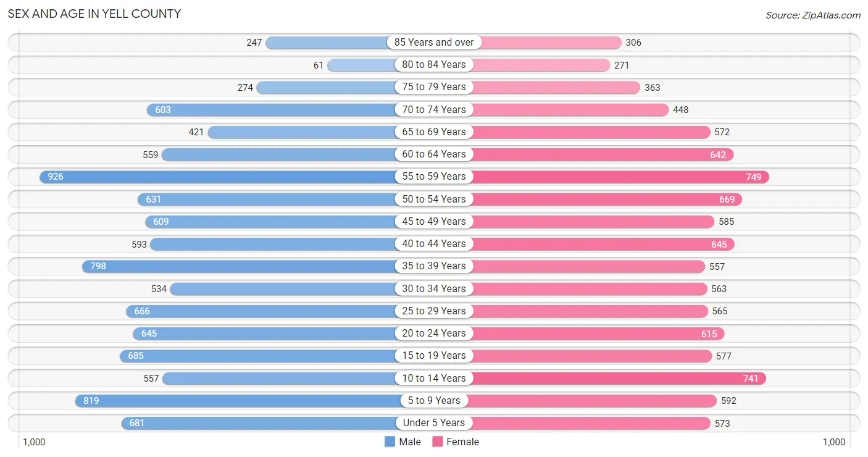Click the pink Female legend swatch
Image resolution: width=868 pixels, height=457 pixels.
(438, 442)
